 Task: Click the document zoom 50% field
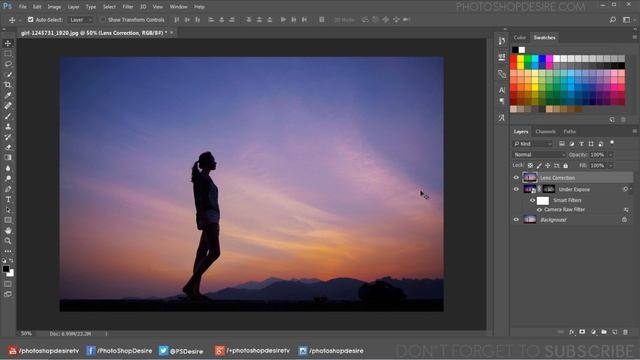(26, 333)
